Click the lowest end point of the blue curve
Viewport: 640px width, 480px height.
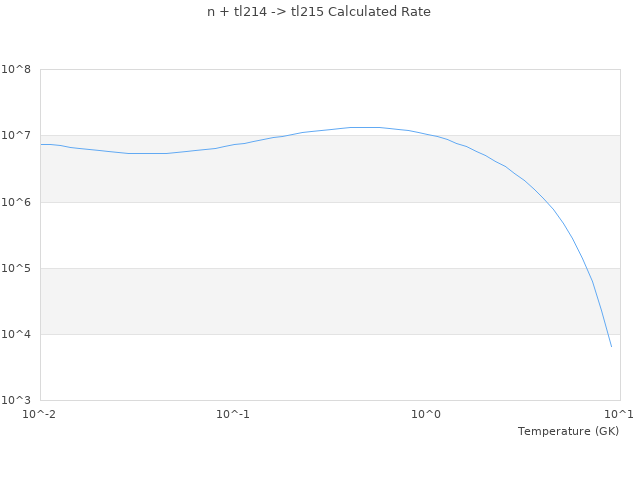click(611, 347)
